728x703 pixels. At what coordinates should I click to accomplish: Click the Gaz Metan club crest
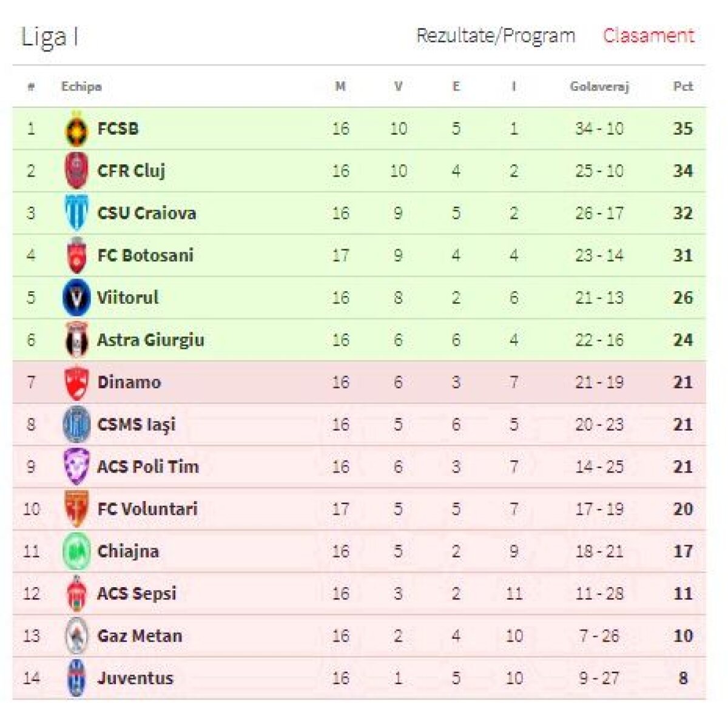[78, 636]
